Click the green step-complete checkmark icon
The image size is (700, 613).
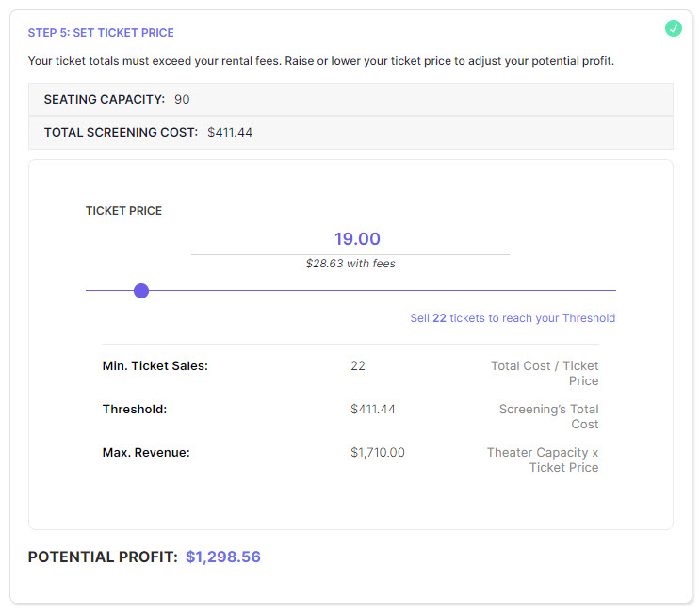[x=673, y=28]
